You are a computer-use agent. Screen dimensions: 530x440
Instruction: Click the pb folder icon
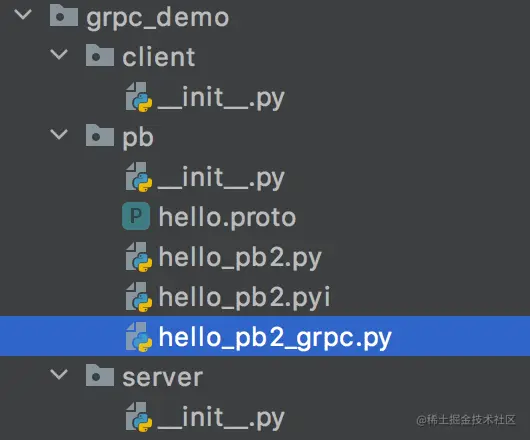tap(100, 135)
